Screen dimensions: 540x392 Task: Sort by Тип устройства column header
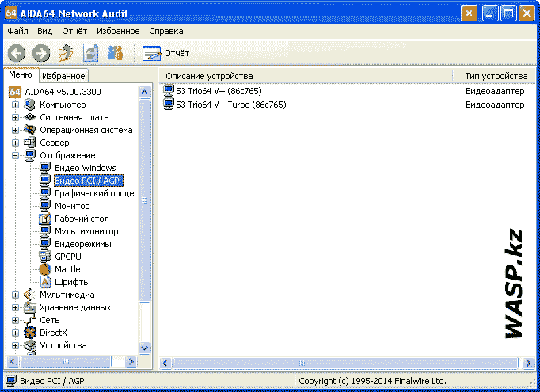click(x=495, y=76)
